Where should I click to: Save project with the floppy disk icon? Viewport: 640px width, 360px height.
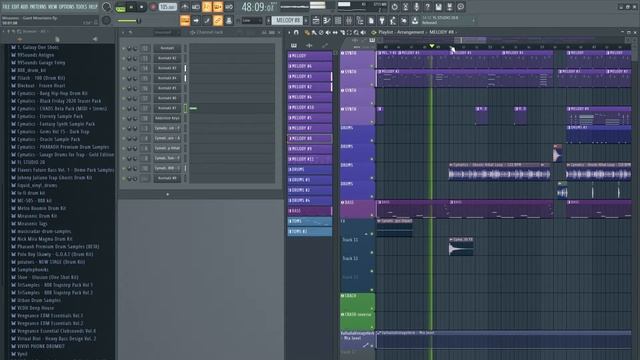click(438, 7)
